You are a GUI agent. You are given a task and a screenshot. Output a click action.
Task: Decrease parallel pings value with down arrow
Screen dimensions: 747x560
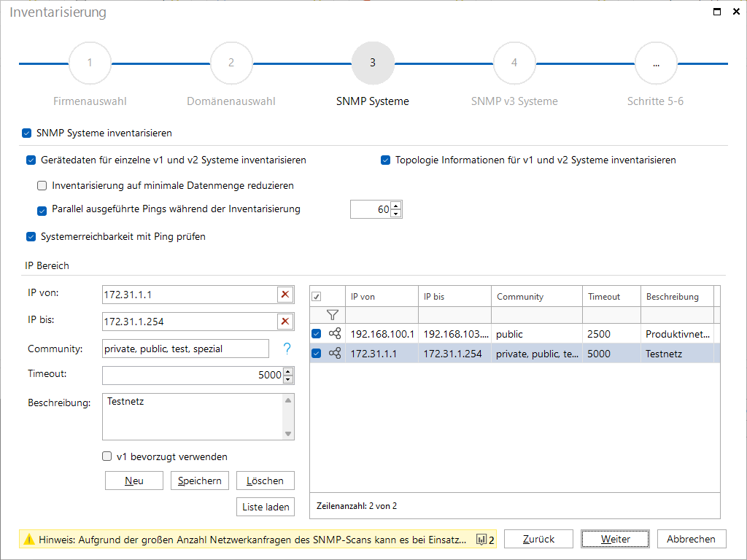tap(396, 214)
